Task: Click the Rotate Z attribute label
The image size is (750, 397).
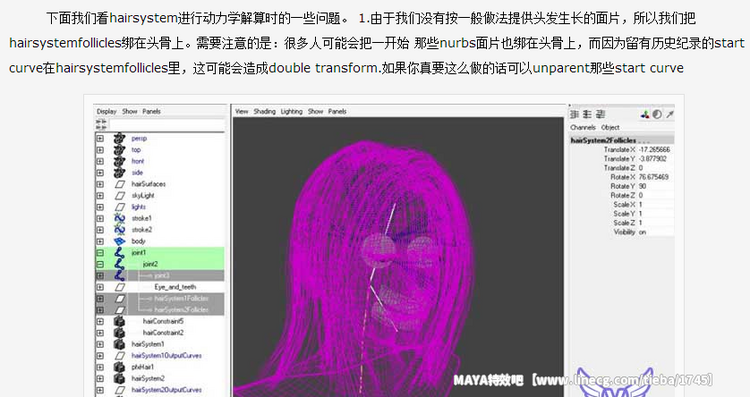Action: click(x=623, y=195)
